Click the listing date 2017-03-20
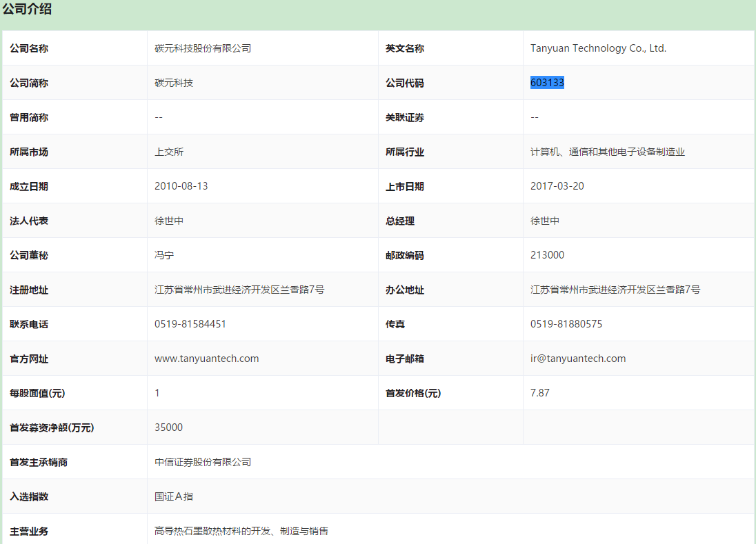Screen dimensions: 756x544 [x=557, y=186]
